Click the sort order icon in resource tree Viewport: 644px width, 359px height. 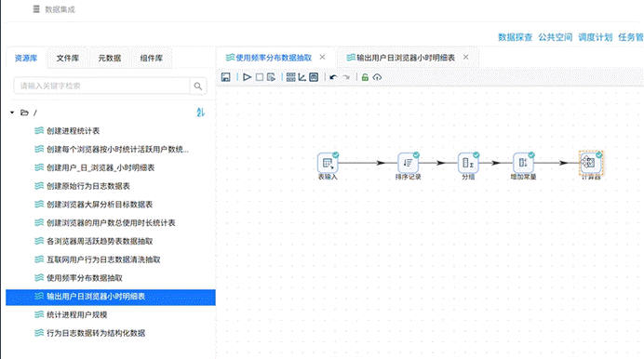tap(200, 112)
